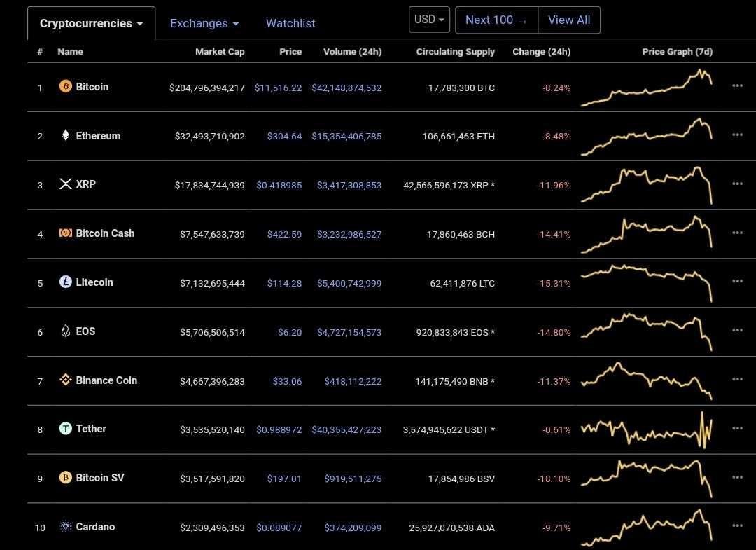Switch to the Watchlist tab
This screenshot has width=756, height=550.
tap(290, 23)
